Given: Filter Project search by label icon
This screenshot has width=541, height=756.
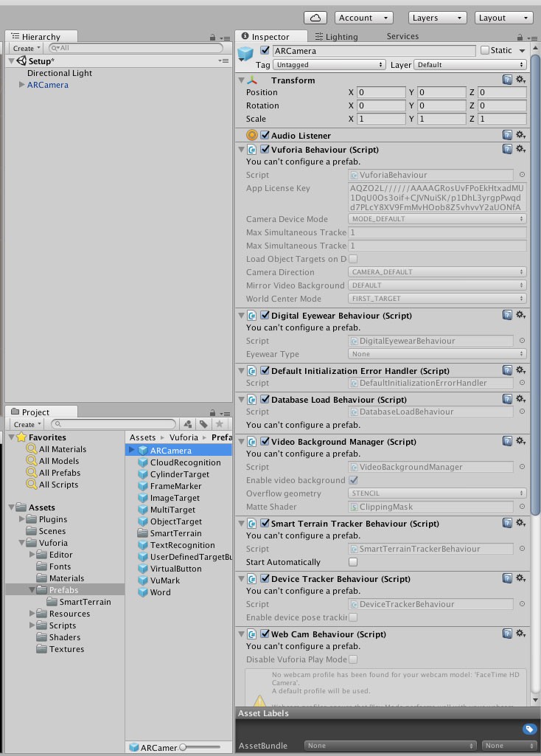Looking at the screenshot, I should tap(203, 424).
